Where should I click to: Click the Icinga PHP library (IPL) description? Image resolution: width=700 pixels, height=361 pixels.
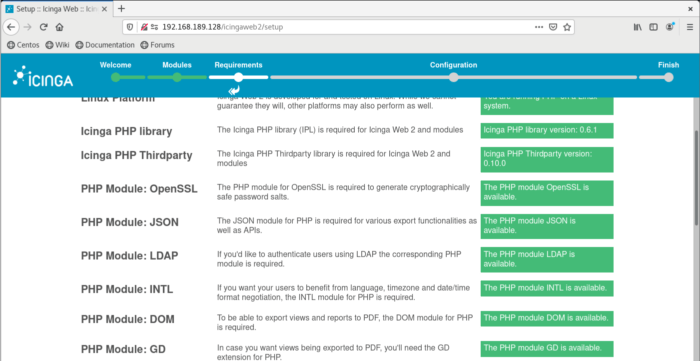click(x=340, y=130)
